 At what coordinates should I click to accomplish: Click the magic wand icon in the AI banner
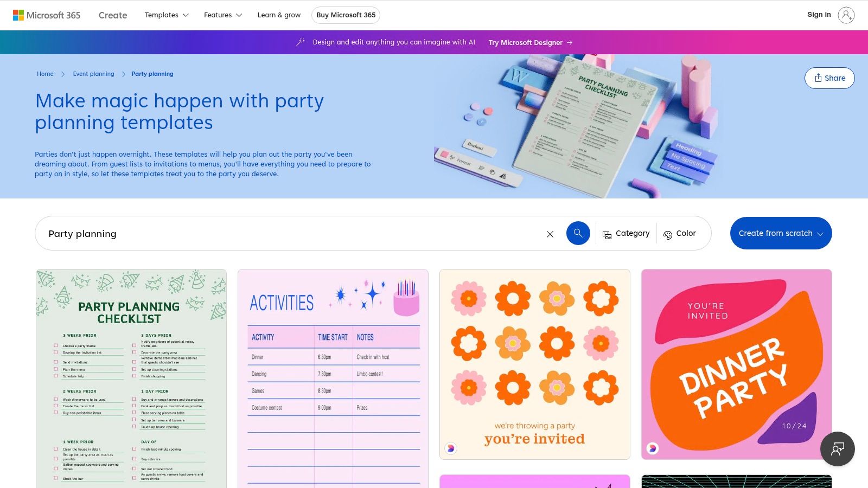click(301, 42)
